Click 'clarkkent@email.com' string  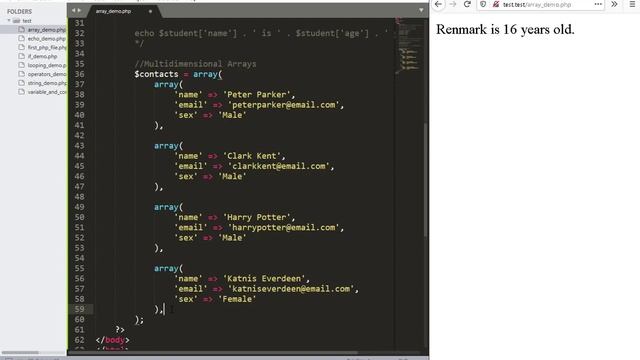pos(279,166)
